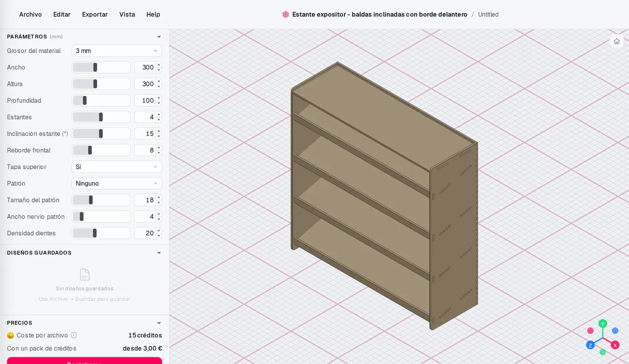Image resolution: width=629 pixels, height=364 pixels.
Task: Click the info icon next to Coste por archivo
Action: click(74, 335)
